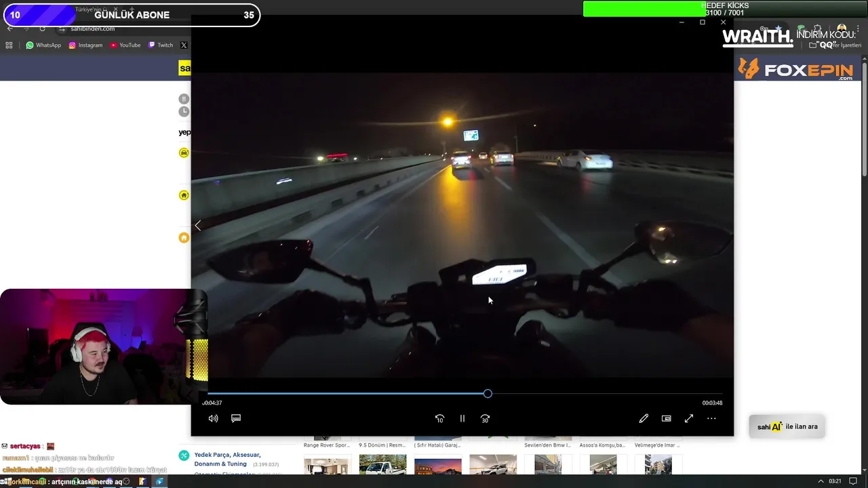Image resolution: width=868 pixels, height=488 pixels.
Task: Click the Foxepin banner logo
Action: pyautogui.click(x=796, y=69)
